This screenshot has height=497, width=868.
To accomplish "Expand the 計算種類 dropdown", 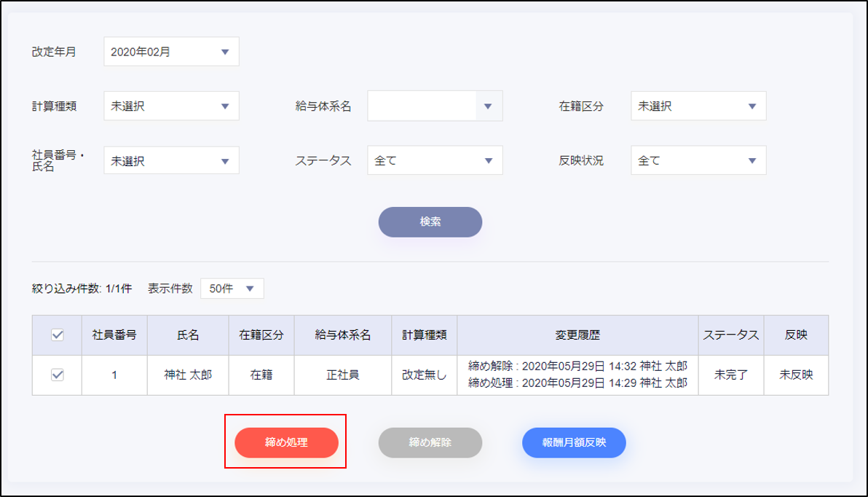I will tap(171, 106).
